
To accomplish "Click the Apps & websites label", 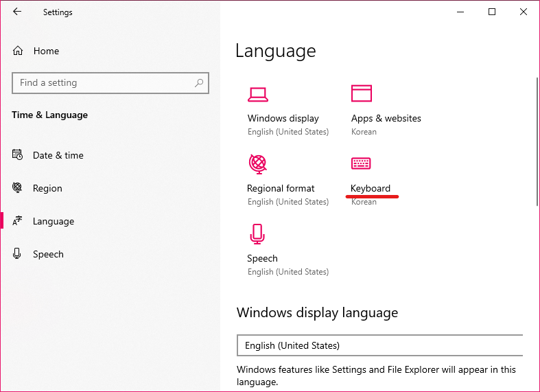I will pos(386,118).
